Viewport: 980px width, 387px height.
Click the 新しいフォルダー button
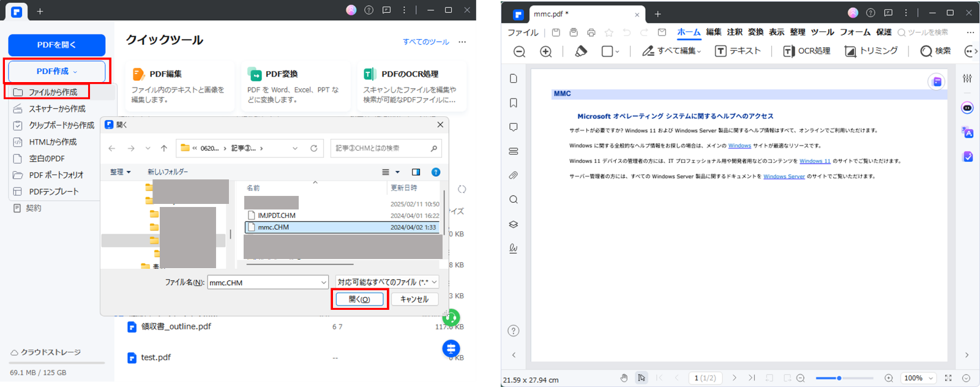(168, 172)
